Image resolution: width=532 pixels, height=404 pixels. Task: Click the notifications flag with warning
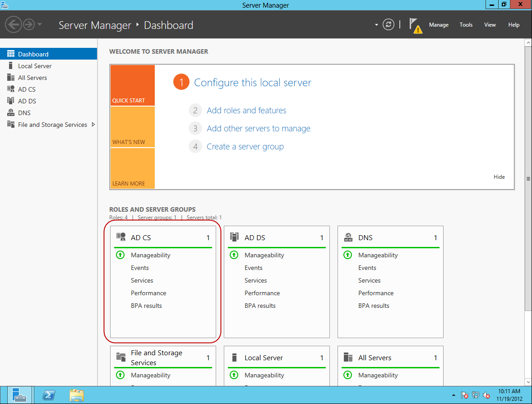415,25
